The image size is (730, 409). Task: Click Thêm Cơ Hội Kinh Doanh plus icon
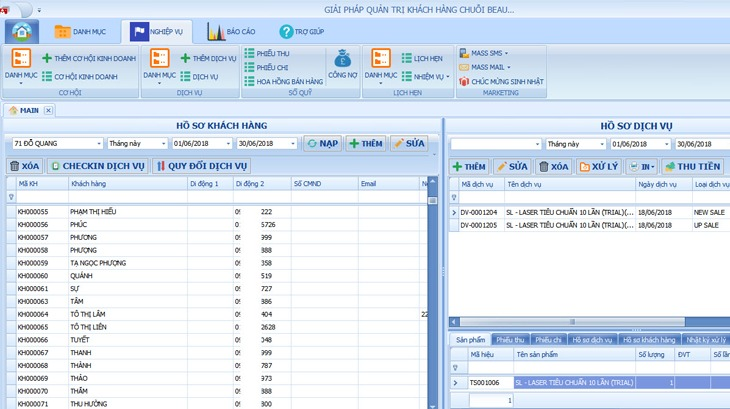point(47,59)
